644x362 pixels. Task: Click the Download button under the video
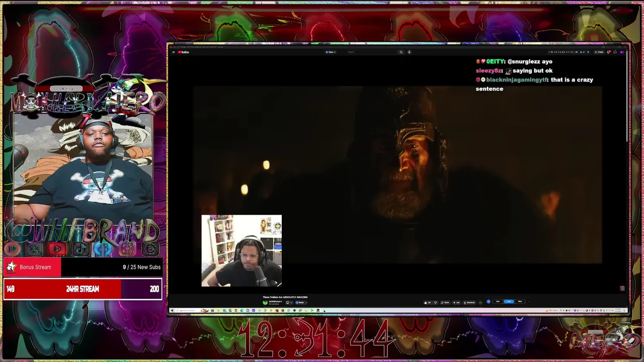click(469, 302)
